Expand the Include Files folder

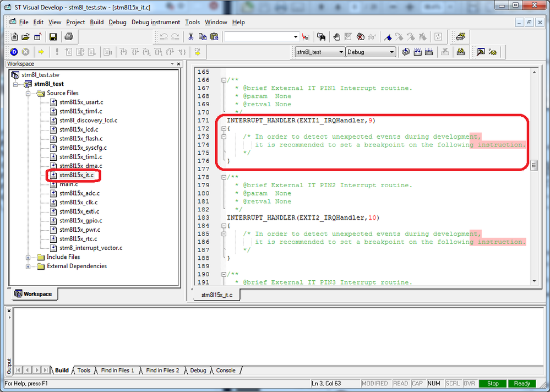click(28, 257)
